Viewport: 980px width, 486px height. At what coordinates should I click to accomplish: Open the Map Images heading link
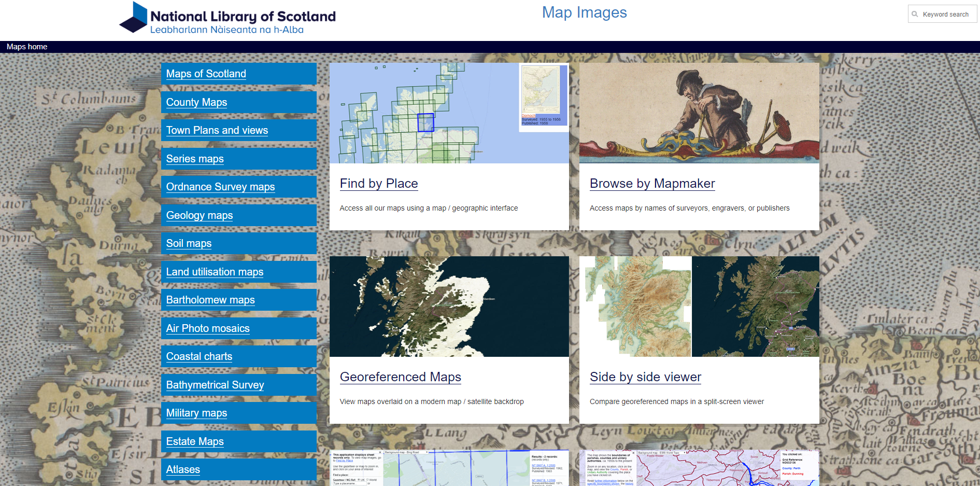click(584, 12)
